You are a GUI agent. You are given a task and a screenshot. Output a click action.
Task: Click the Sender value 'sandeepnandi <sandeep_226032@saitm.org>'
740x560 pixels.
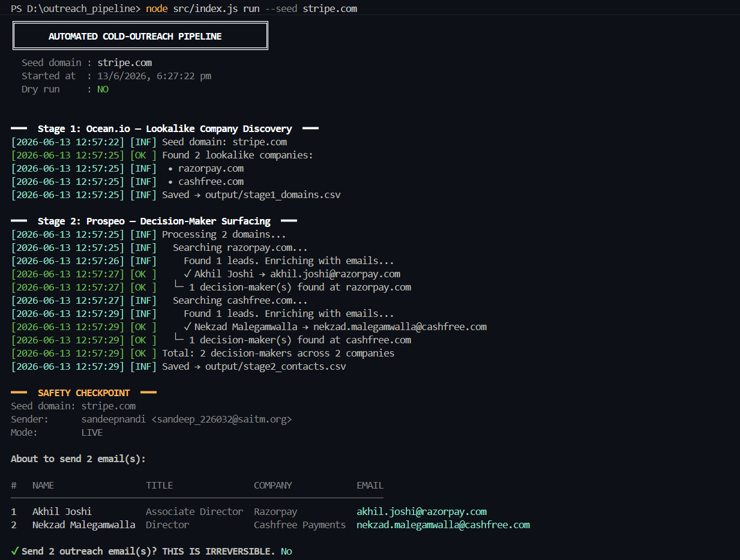tap(187, 419)
